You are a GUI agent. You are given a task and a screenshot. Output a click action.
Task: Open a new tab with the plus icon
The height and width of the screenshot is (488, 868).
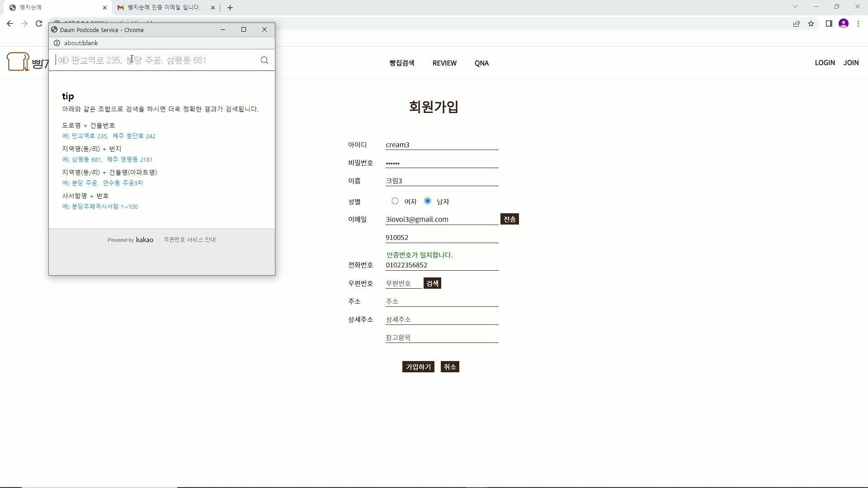(x=230, y=8)
